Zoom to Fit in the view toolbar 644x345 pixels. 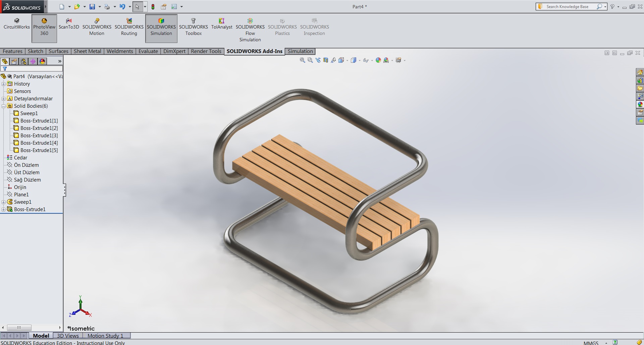click(303, 60)
